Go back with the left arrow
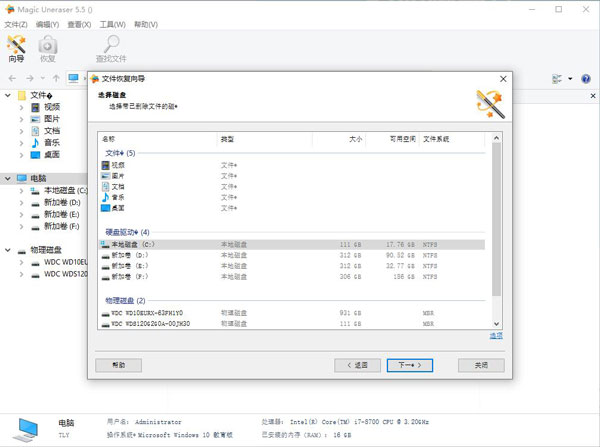The image size is (600, 447). (x=12, y=78)
